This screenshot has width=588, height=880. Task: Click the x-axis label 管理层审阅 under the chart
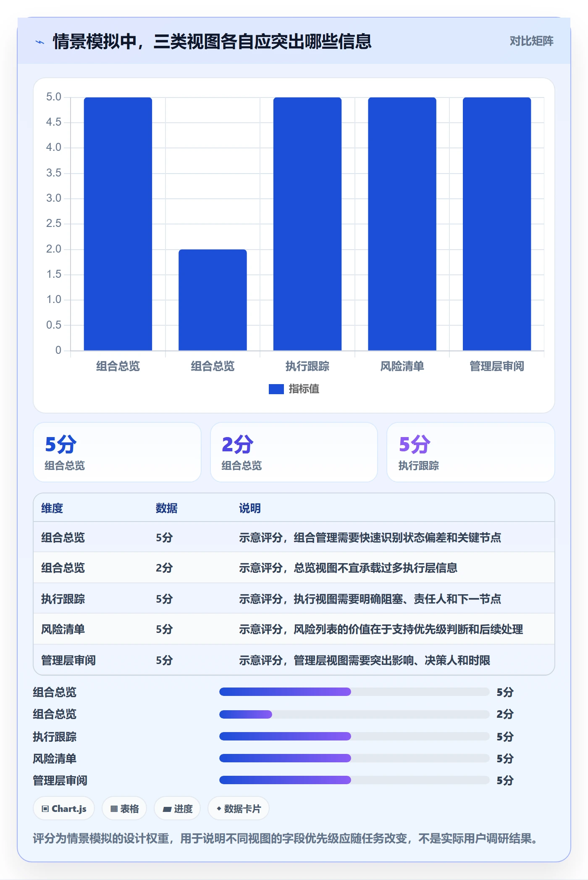pyautogui.click(x=497, y=366)
